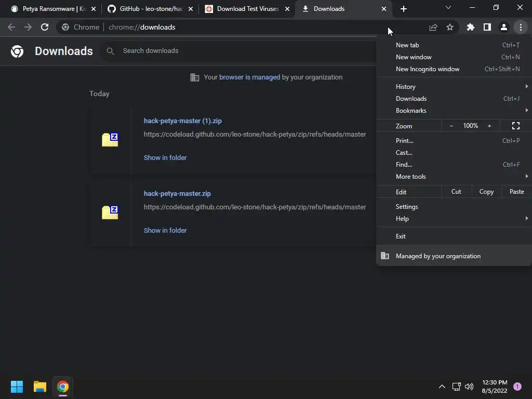Click the share page icon in address bar
Image resolution: width=532 pixels, height=399 pixels.
point(433,27)
